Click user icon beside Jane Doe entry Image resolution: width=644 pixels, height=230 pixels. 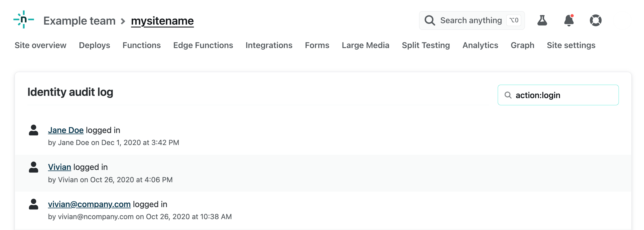(x=33, y=130)
